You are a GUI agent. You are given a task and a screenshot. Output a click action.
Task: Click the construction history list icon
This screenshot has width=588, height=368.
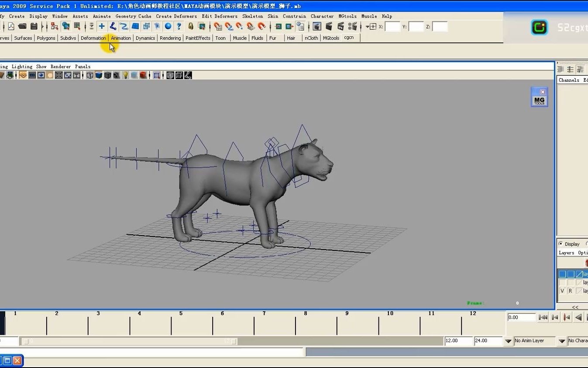pyautogui.click(x=300, y=27)
